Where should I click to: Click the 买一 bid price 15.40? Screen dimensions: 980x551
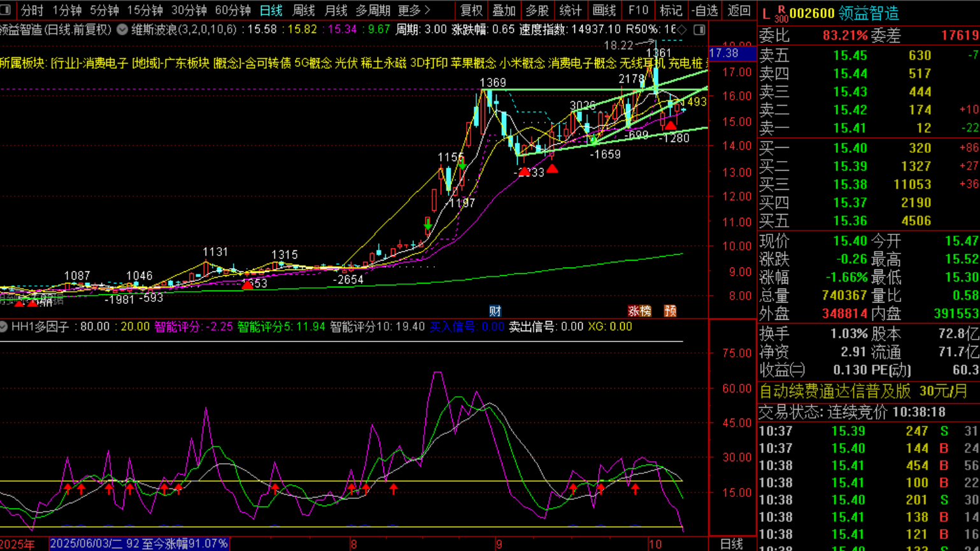850,148
